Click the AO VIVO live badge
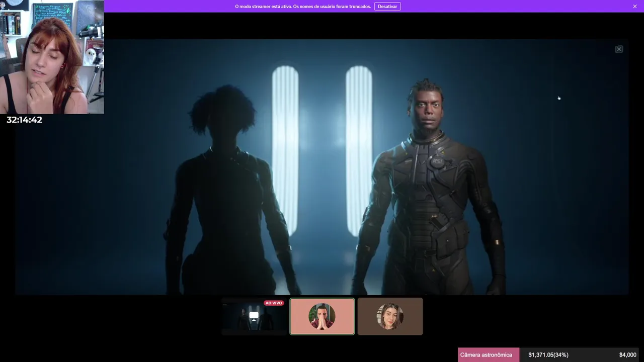The height and width of the screenshot is (362, 644). pyautogui.click(x=274, y=303)
